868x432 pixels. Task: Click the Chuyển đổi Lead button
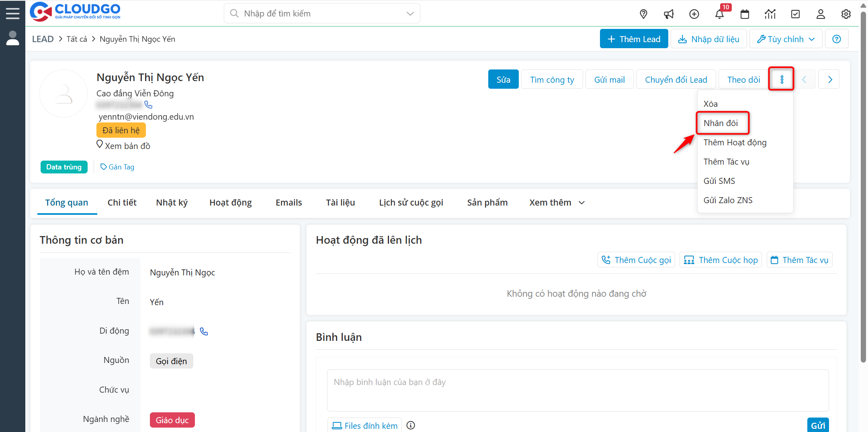click(x=676, y=79)
